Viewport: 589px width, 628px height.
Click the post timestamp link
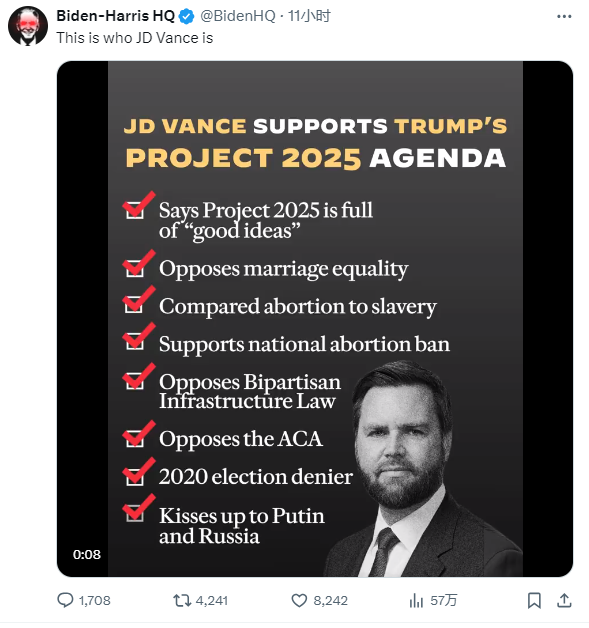pos(309,16)
